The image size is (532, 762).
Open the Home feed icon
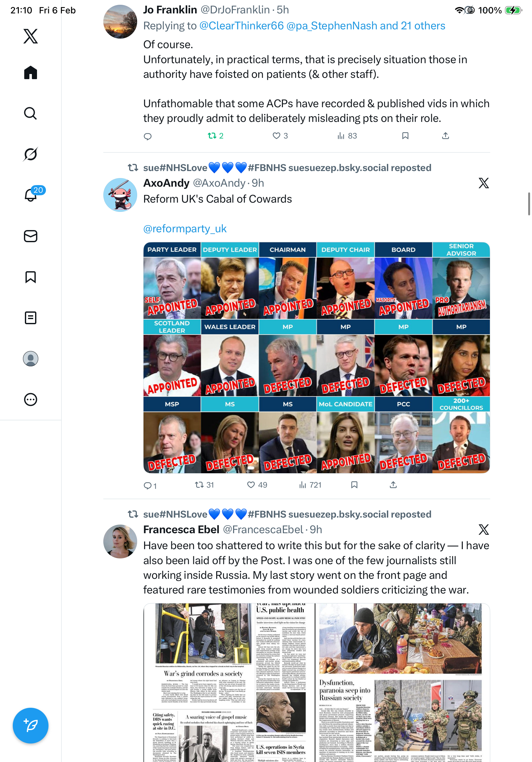click(x=31, y=72)
